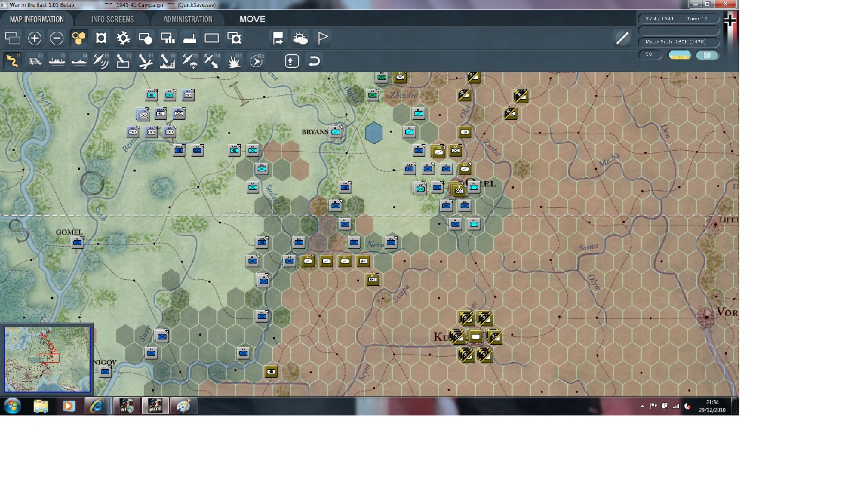Click the Motor Pool readout
Image resolution: width=868 pixels, height=488 pixels.
(679, 42)
